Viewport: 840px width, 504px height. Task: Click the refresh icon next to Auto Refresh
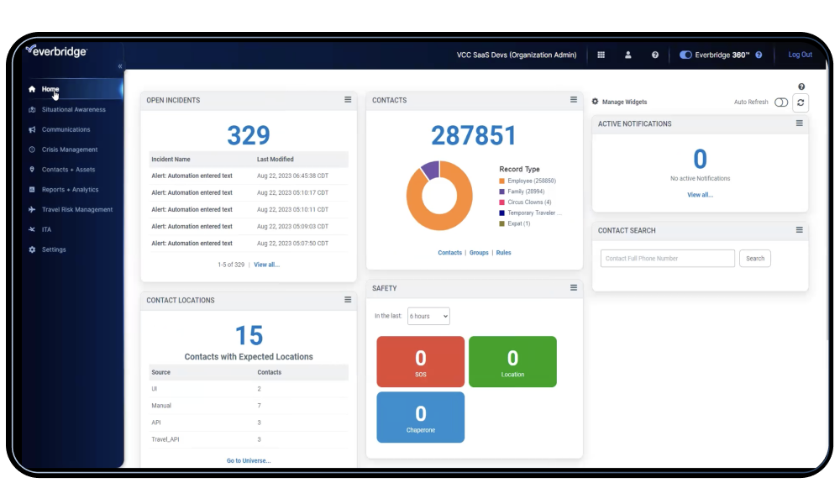[x=801, y=102]
